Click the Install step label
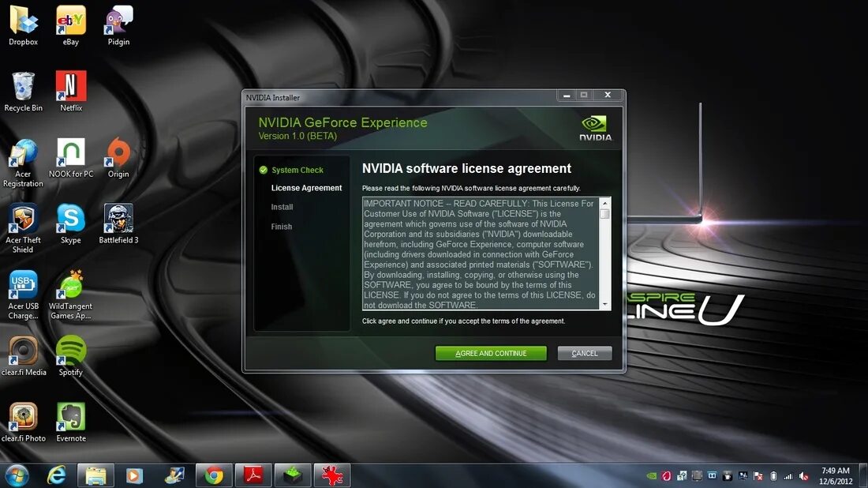The height and width of the screenshot is (488, 868). 282,207
